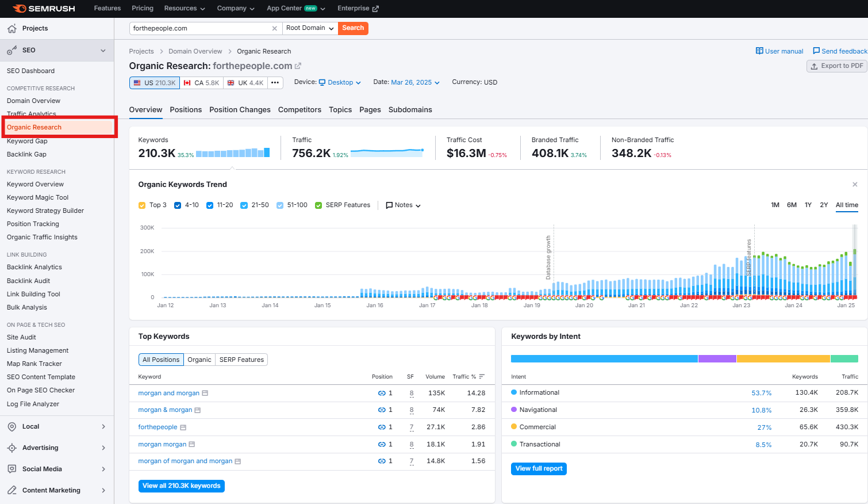Open the Company menu dropdown
This screenshot has height=504, width=868.
pyautogui.click(x=236, y=9)
